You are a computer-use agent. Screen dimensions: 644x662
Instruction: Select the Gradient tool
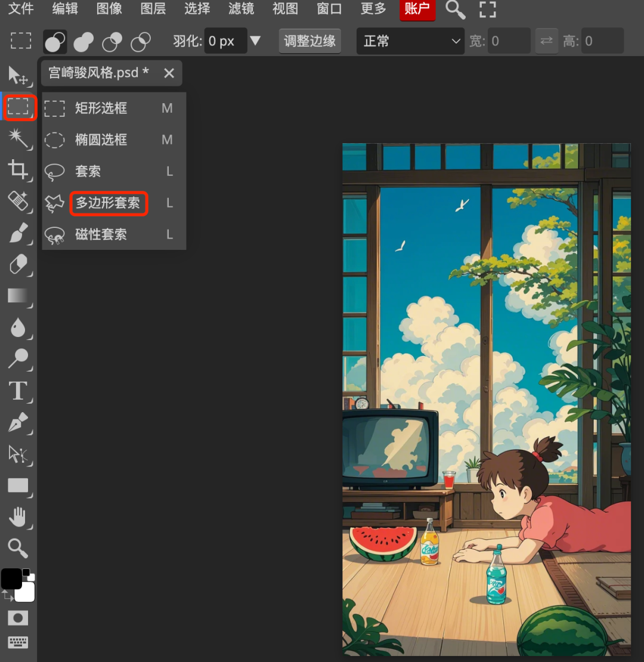(x=18, y=296)
